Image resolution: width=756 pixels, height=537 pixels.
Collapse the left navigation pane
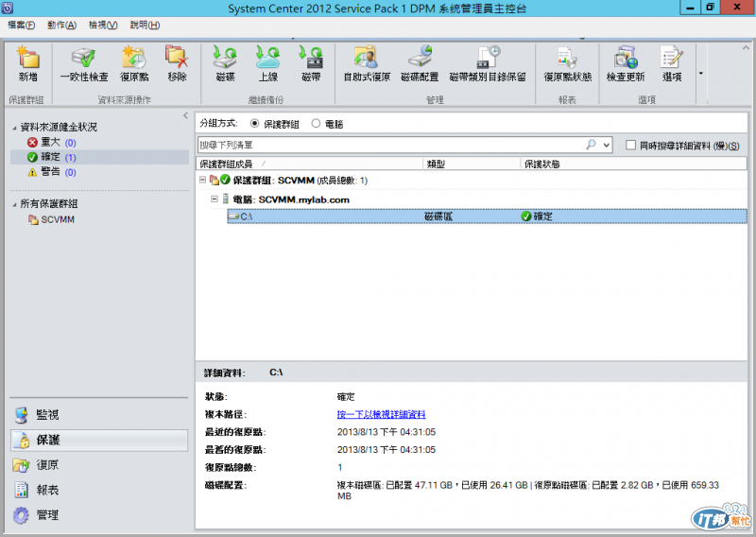point(185,115)
